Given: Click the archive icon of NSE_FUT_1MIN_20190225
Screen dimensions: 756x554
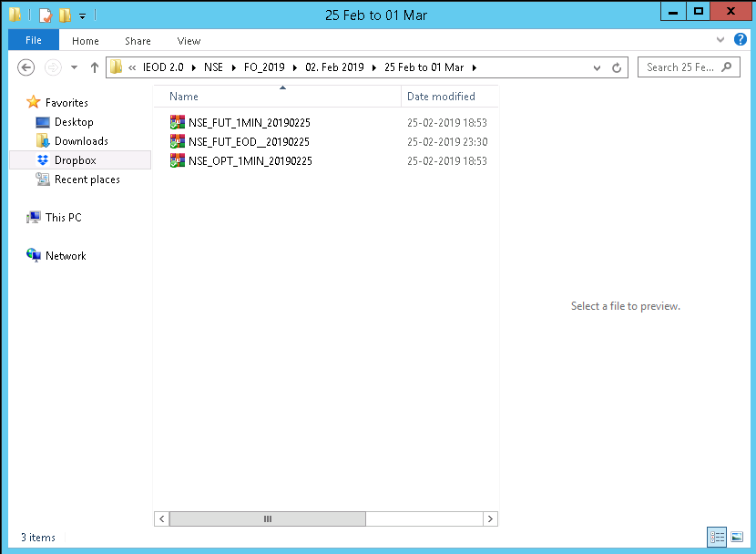Looking at the screenshot, I should 178,122.
